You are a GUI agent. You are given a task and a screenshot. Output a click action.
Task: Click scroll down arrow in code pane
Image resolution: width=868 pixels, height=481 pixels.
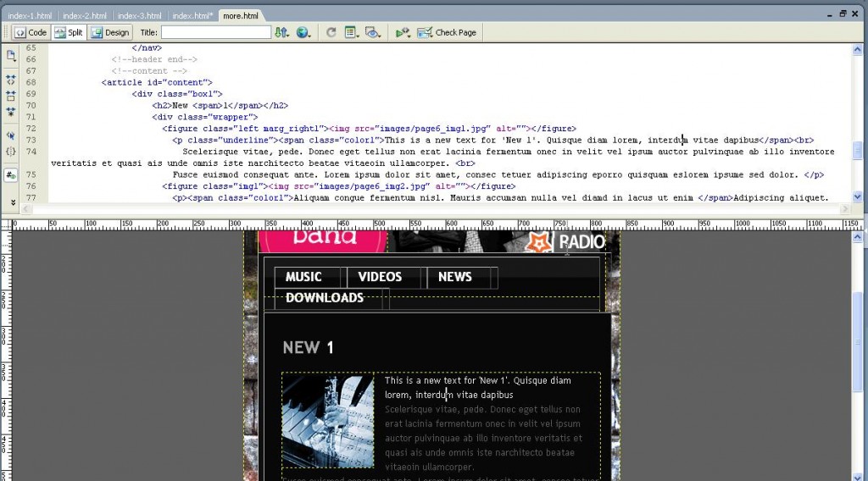[858, 196]
